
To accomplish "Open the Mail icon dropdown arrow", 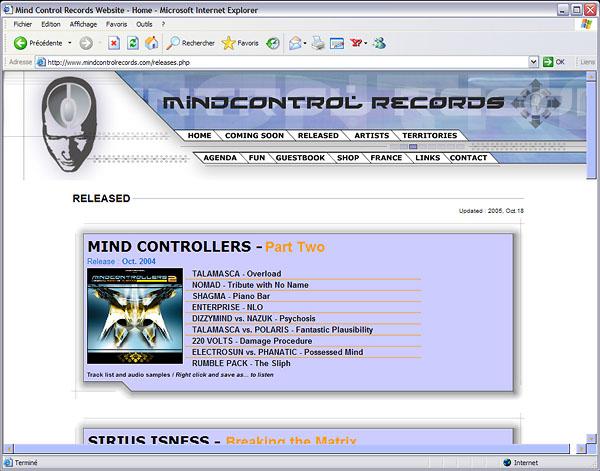I will coord(305,43).
